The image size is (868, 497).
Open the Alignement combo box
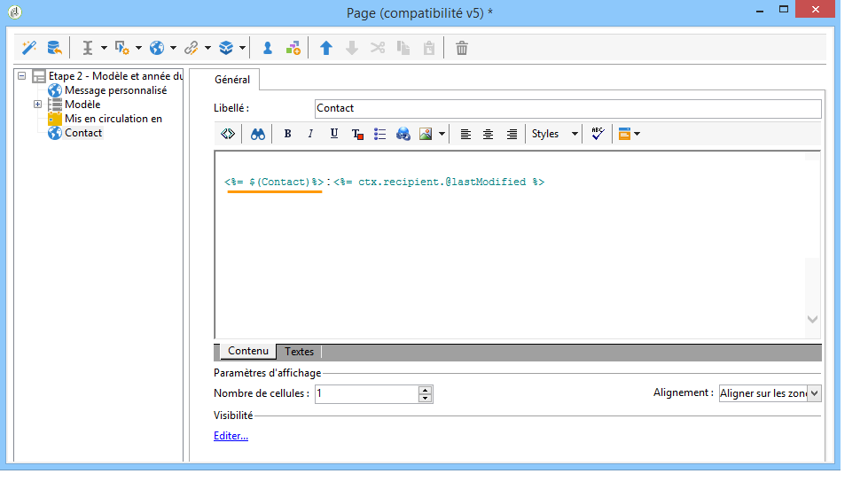pyautogui.click(x=770, y=393)
